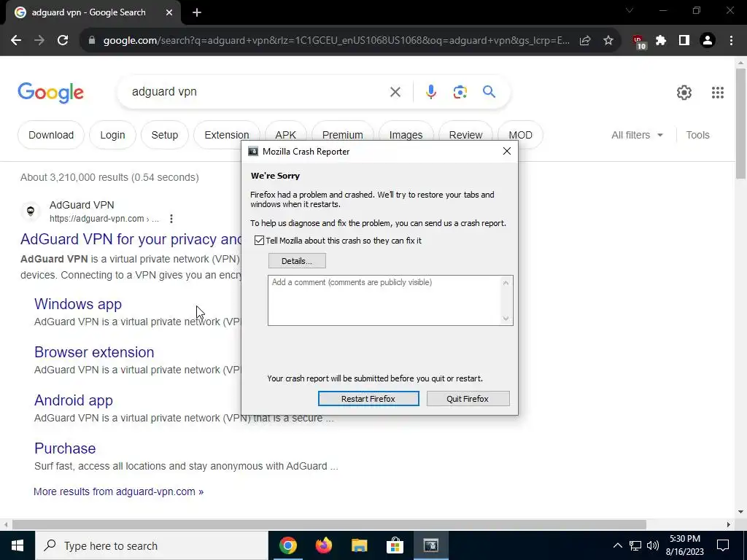This screenshot has width=747, height=560.
Task: Select the Login filter chip
Action: (112, 135)
